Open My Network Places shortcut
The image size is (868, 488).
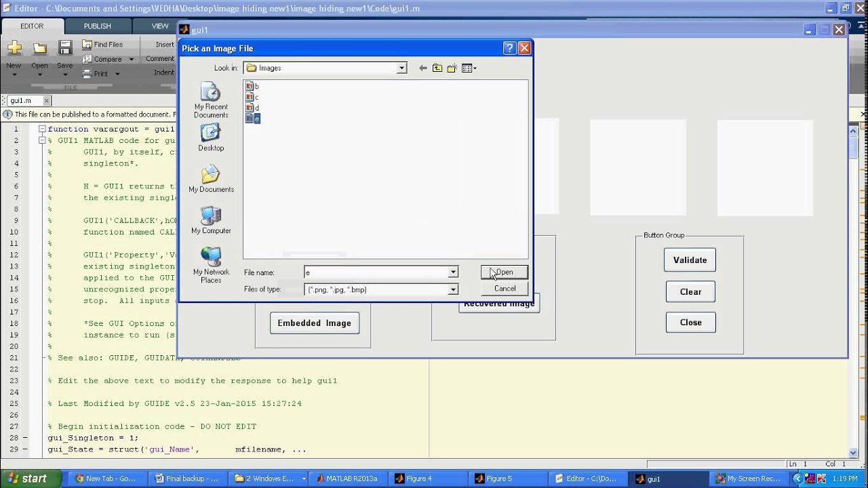[x=211, y=265]
